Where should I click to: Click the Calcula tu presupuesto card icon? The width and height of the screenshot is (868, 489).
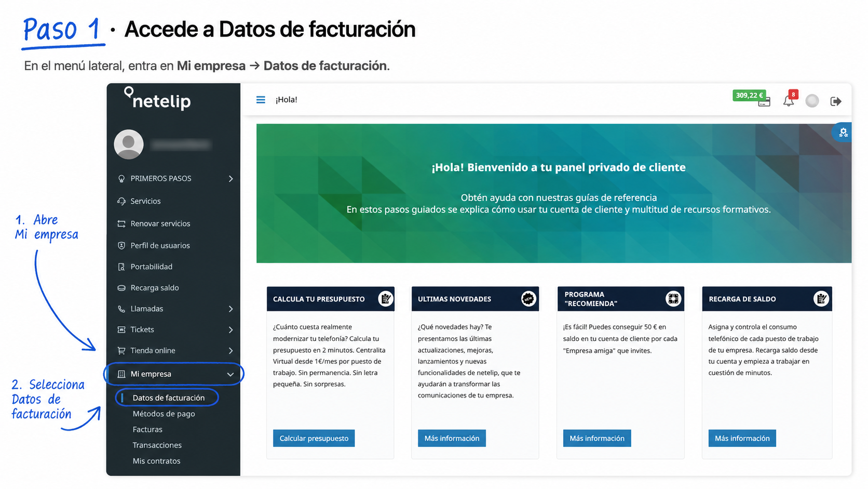pos(386,299)
